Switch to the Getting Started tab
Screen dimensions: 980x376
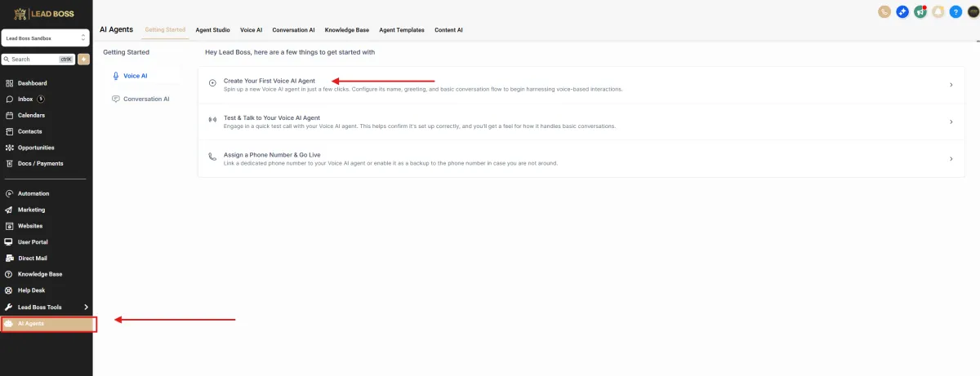point(164,30)
